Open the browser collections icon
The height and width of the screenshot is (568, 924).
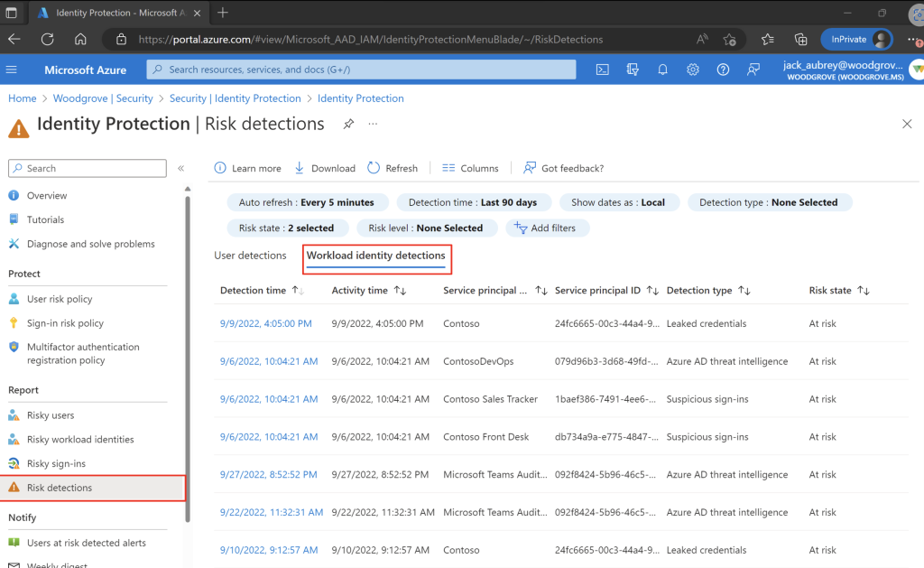coord(800,40)
